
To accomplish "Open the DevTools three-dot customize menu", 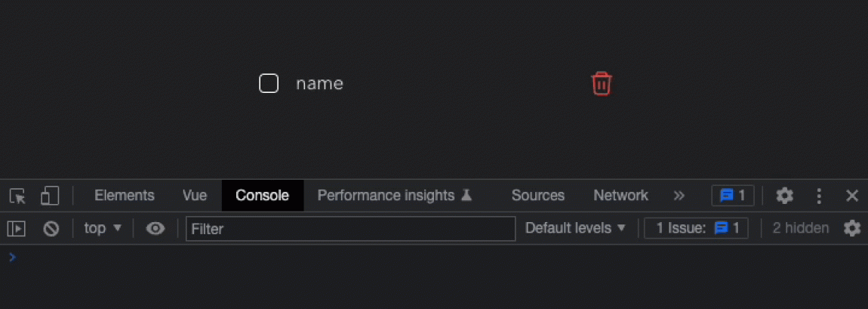I will point(819,196).
